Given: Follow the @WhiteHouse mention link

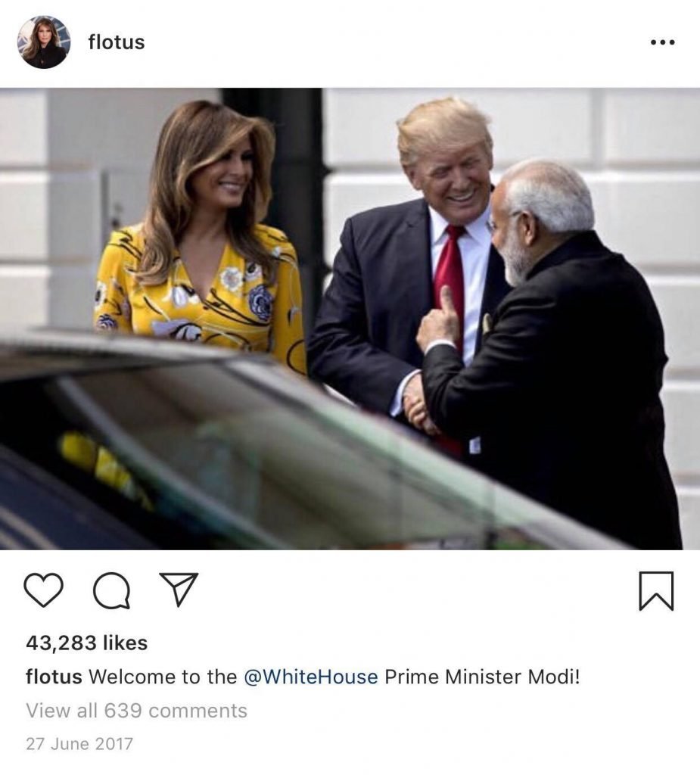Looking at the screenshot, I should [x=311, y=677].
